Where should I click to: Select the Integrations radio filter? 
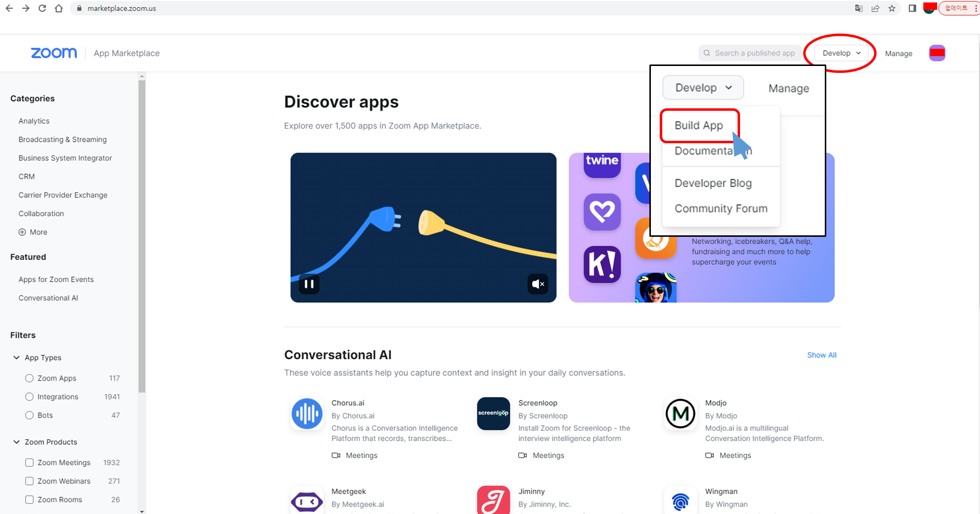tap(30, 397)
